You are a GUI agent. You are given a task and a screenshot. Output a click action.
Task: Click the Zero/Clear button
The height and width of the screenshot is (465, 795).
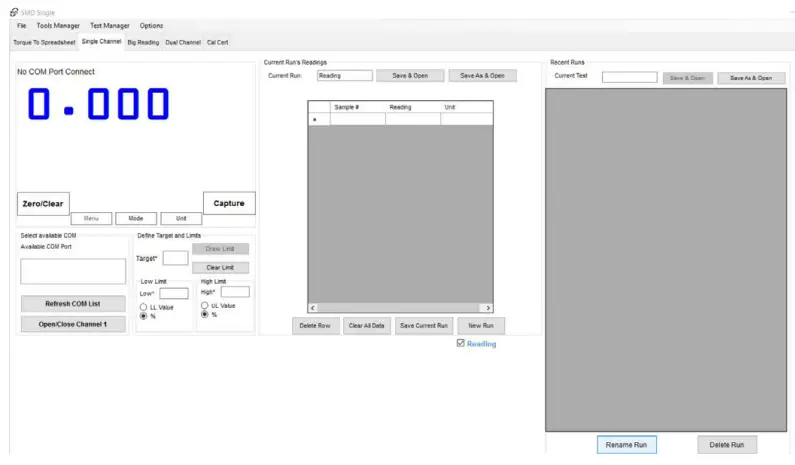point(43,204)
